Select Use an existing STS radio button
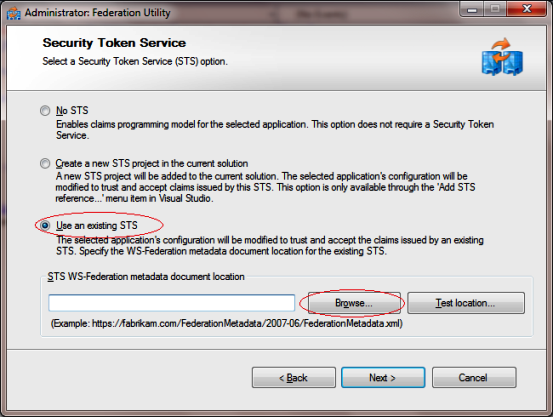The image size is (553, 417). coord(45,225)
